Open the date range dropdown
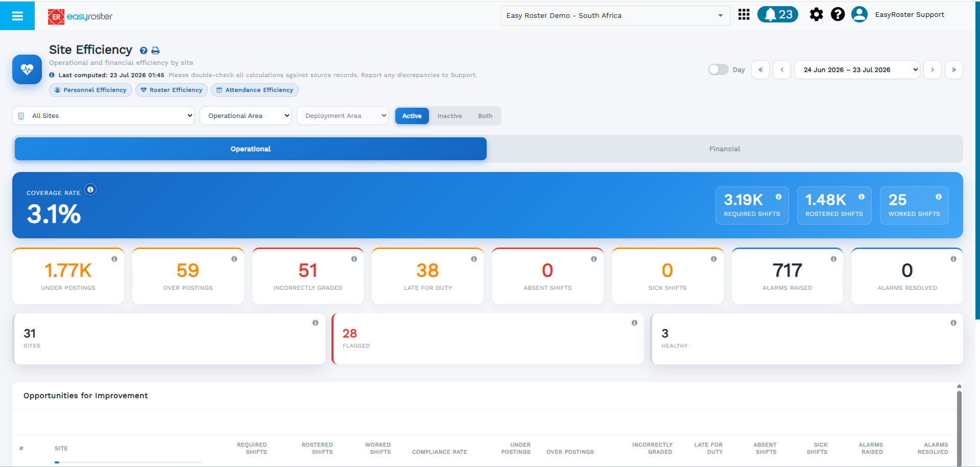 click(x=857, y=70)
